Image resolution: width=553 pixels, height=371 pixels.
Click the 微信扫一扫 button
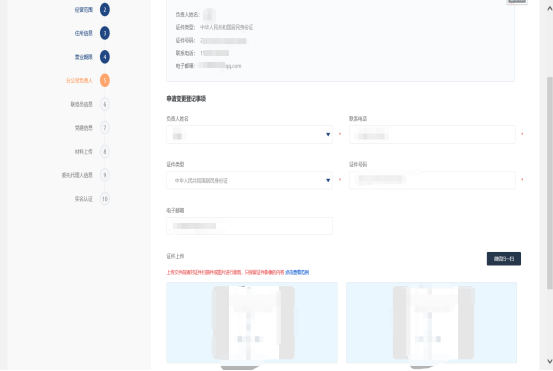coord(504,259)
